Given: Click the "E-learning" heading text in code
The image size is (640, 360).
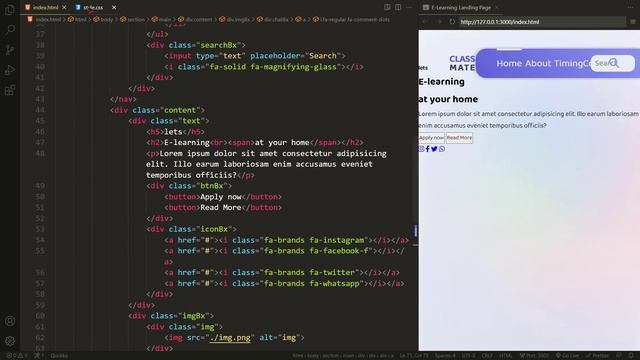Looking at the screenshot, I should (187, 142).
